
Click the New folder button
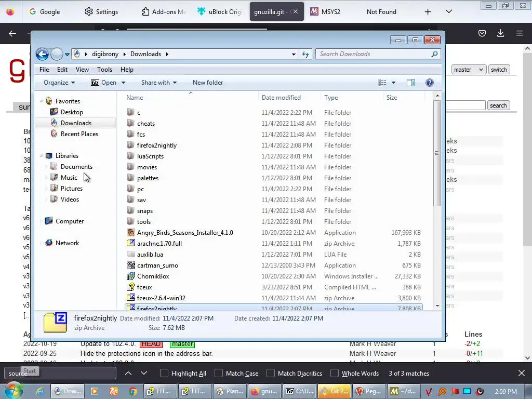point(208,83)
